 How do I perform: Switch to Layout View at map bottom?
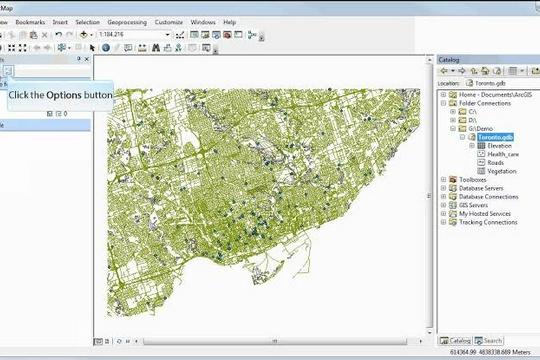click(x=107, y=341)
